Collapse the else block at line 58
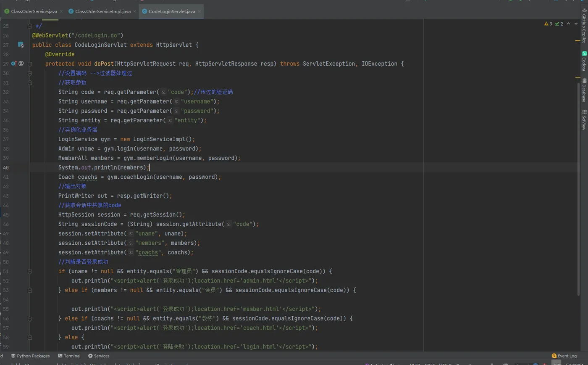The width and height of the screenshot is (588, 365). [x=30, y=337]
